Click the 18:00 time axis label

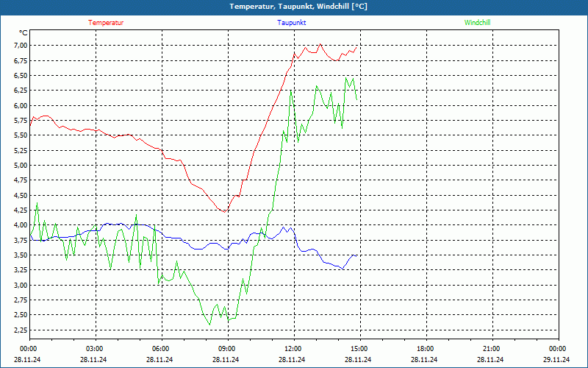(426, 349)
